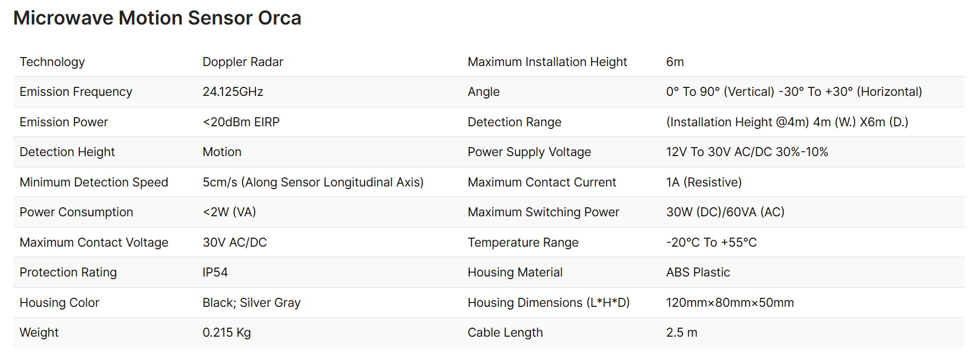Click the 'Maximum Installation Height' label
Screen dimensions: 980x358
(x=547, y=62)
